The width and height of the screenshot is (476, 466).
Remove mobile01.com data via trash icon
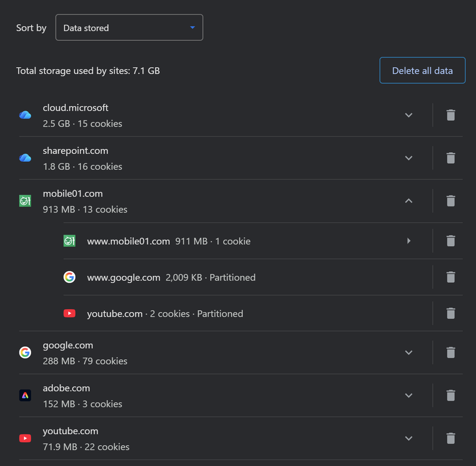tap(450, 201)
